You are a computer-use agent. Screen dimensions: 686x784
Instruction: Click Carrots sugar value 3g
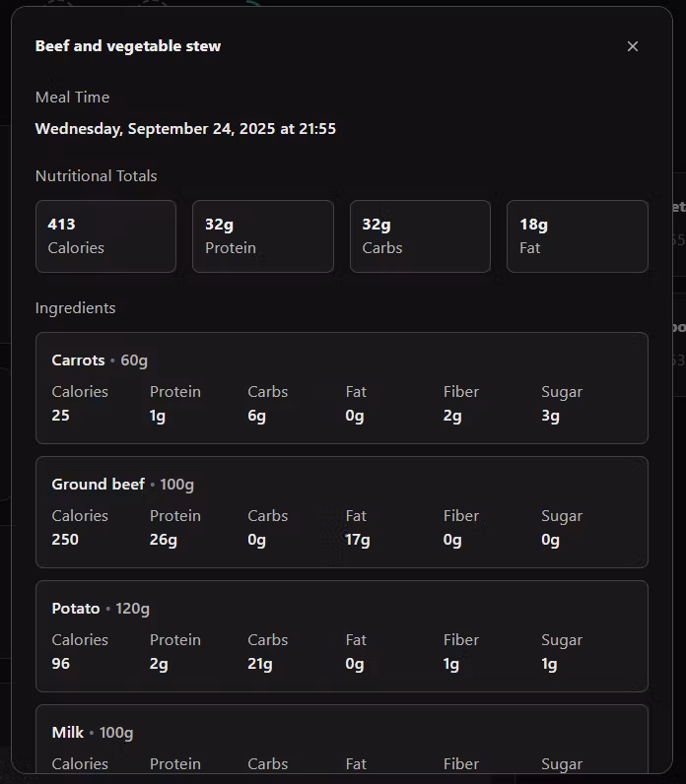pos(550,416)
